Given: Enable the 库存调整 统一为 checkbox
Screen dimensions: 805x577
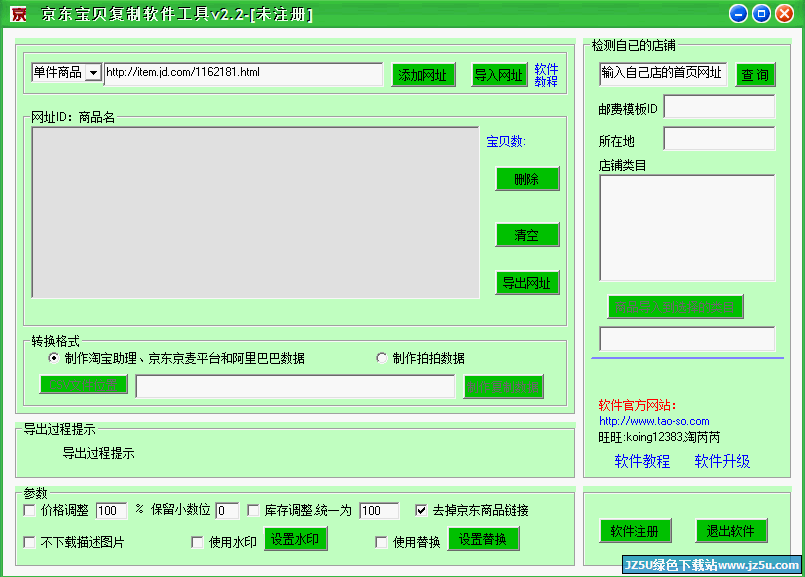Looking at the screenshot, I should [x=253, y=510].
